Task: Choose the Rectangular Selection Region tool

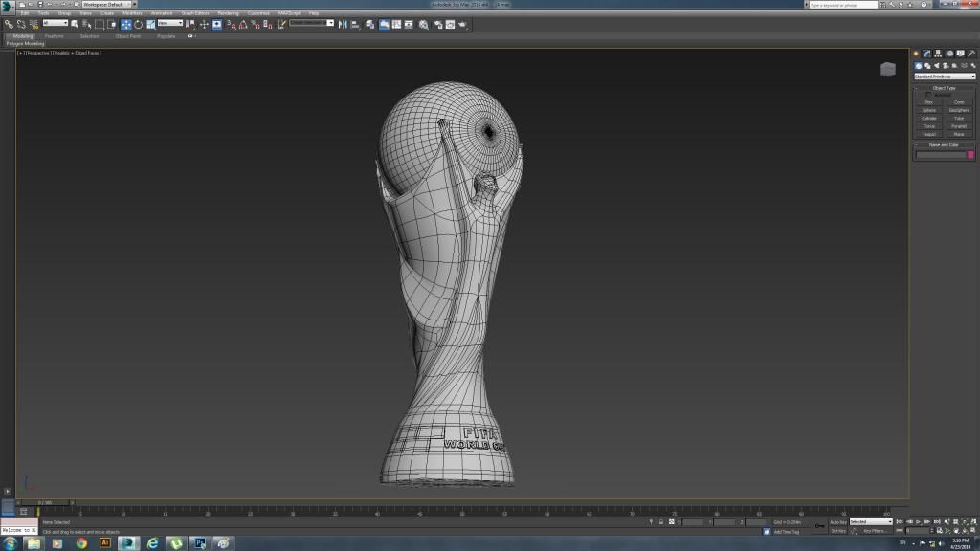Action: click(99, 24)
